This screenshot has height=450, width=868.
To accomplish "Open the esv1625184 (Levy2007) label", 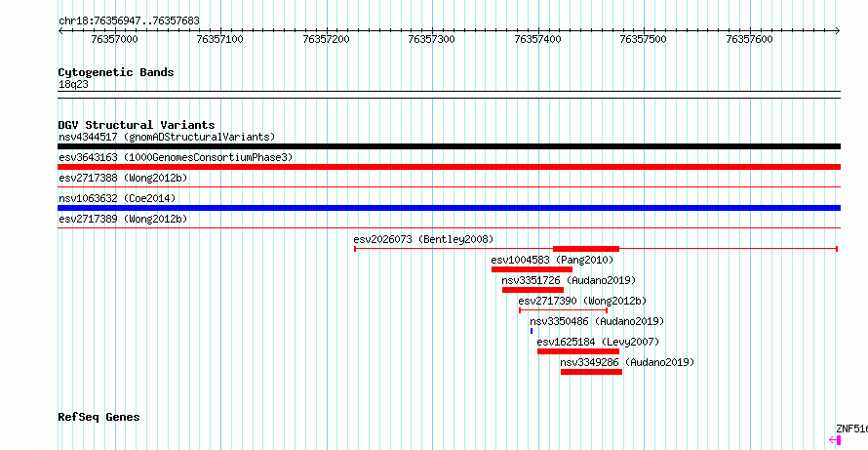I will tap(599, 342).
